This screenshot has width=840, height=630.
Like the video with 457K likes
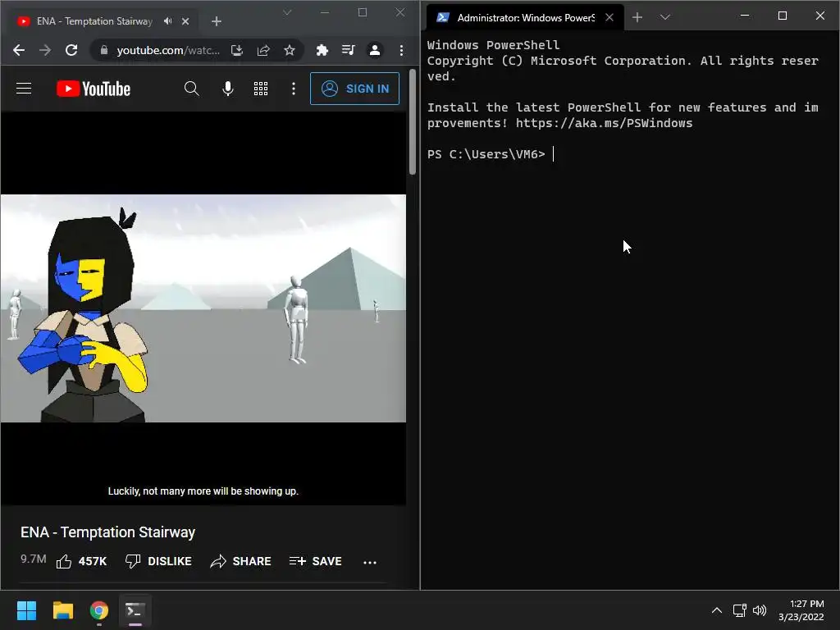click(81, 561)
